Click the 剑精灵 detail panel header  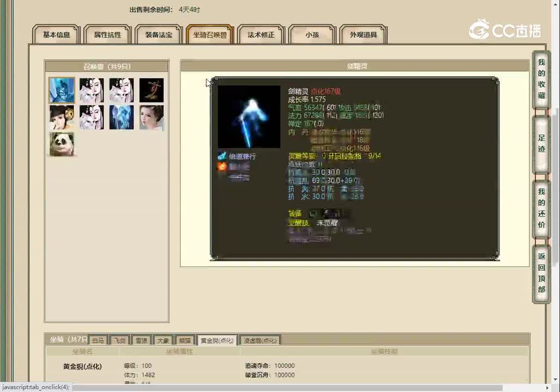(355, 66)
